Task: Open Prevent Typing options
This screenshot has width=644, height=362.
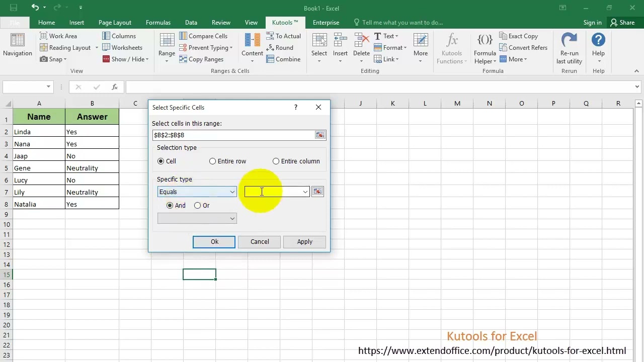Action: 206,48
